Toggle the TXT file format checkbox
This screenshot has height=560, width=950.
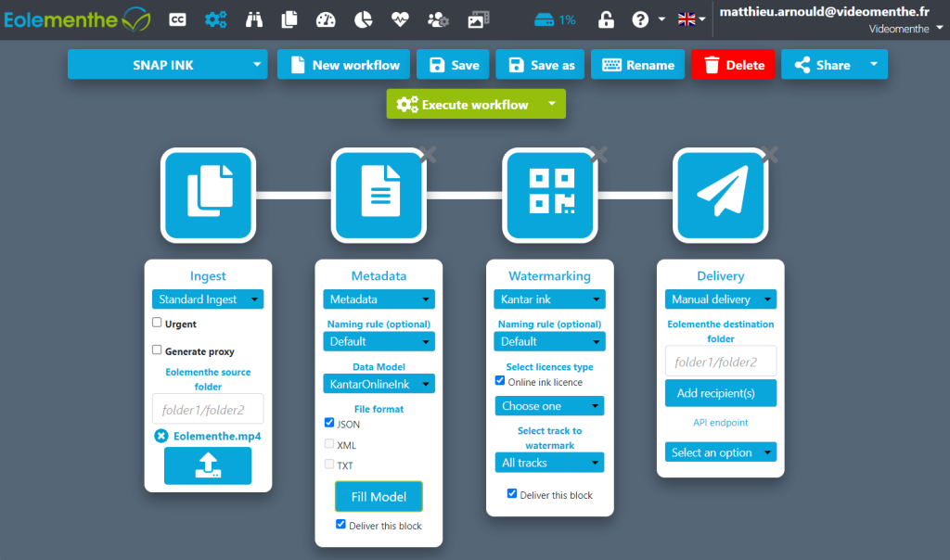pos(329,465)
